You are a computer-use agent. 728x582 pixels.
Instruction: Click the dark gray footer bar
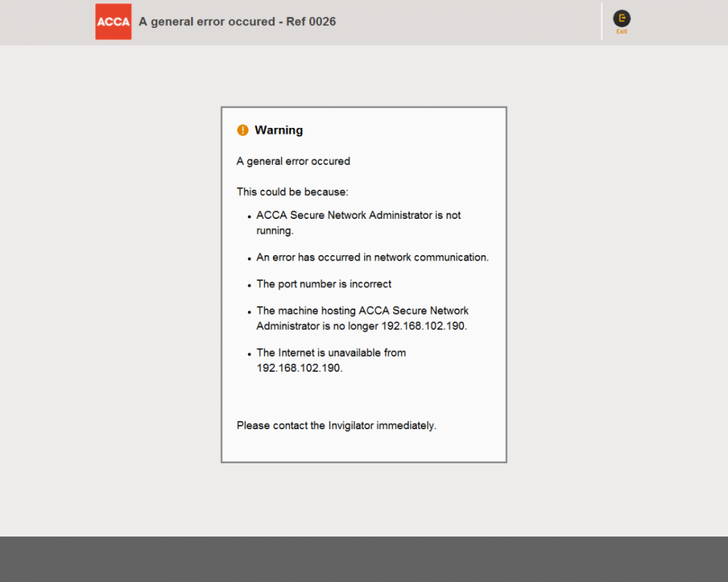pyautogui.click(x=364, y=559)
